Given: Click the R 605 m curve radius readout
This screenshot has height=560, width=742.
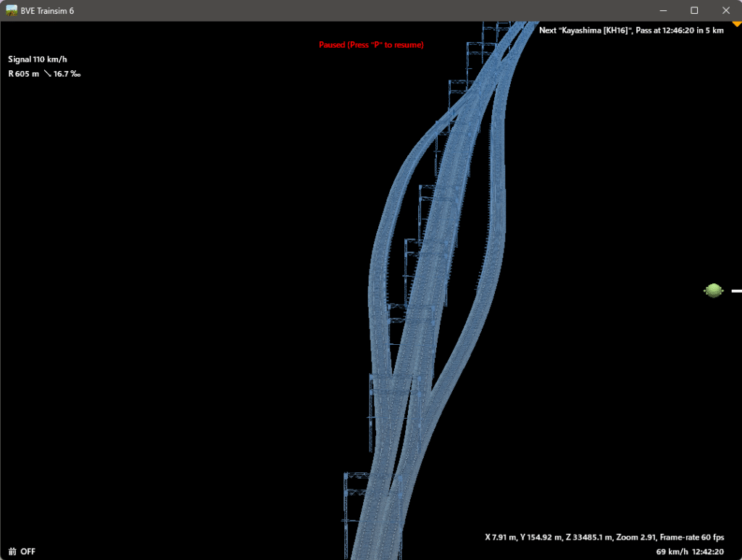Looking at the screenshot, I should pyautogui.click(x=24, y=74).
